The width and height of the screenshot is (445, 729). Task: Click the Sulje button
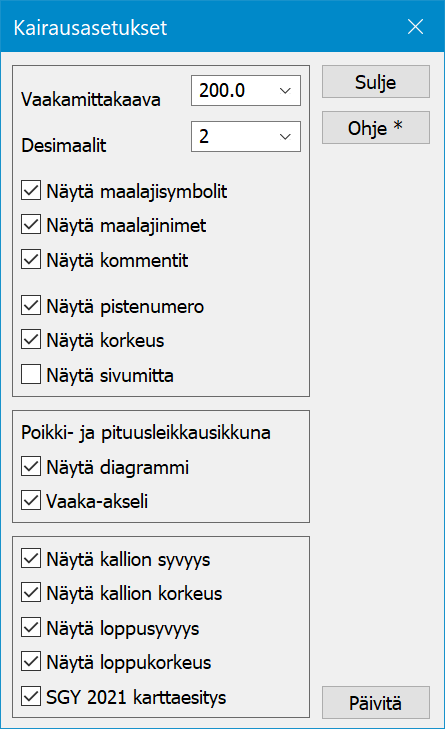(376, 82)
